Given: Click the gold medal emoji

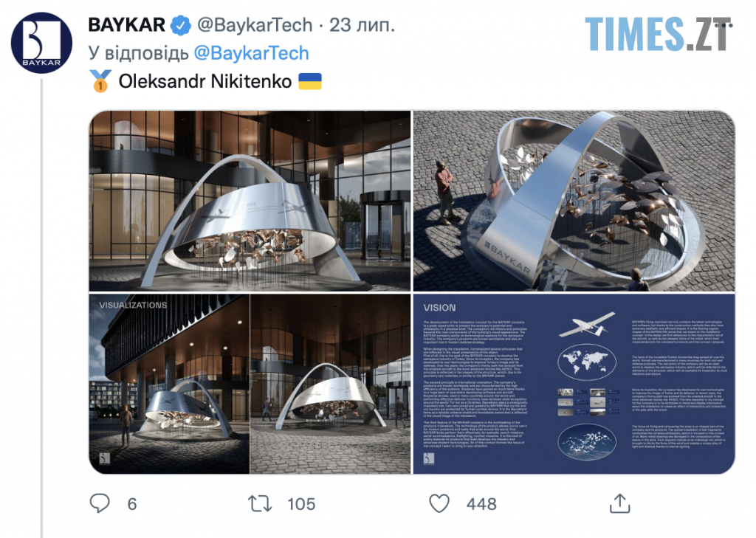Looking at the screenshot, I should [100, 81].
